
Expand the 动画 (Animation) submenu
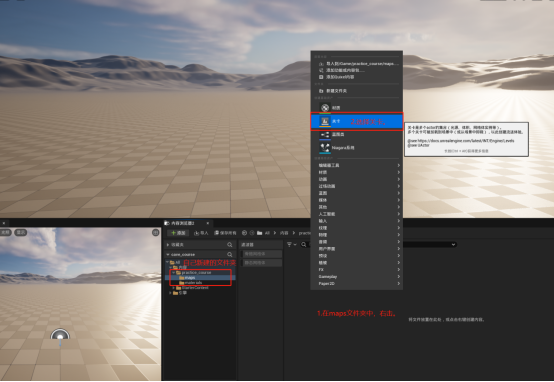(356, 179)
